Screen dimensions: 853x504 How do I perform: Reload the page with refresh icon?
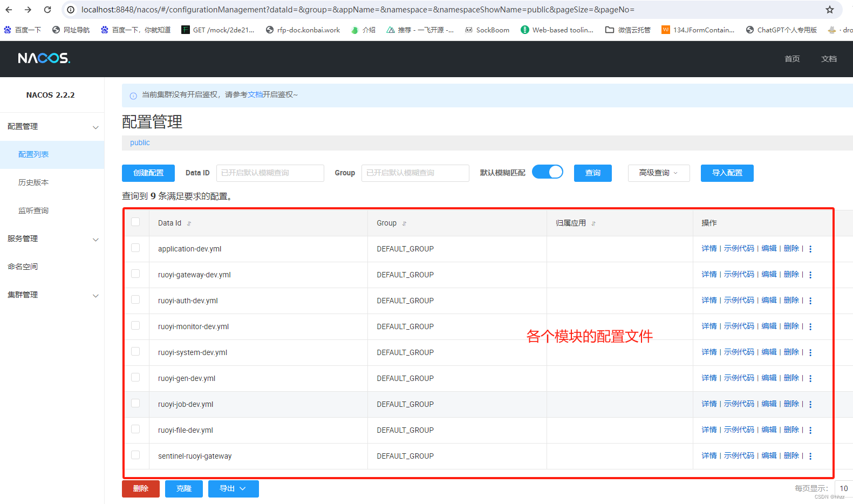[47, 10]
